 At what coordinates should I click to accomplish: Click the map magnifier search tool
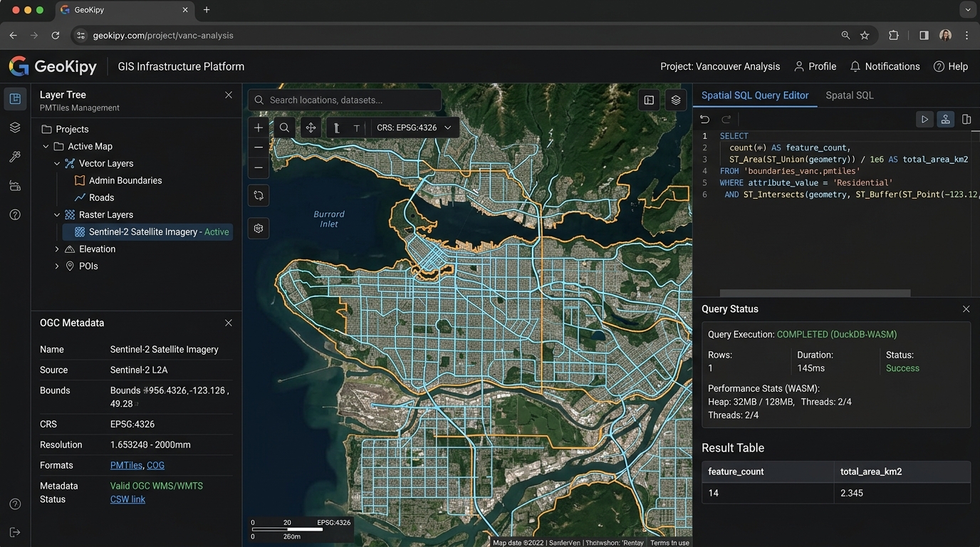pos(284,128)
